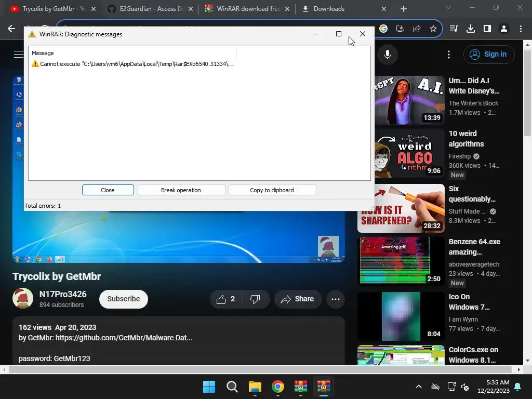This screenshot has height=399, width=532.
Task: Open File Explorer from taskbar
Action: pos(255,387)
